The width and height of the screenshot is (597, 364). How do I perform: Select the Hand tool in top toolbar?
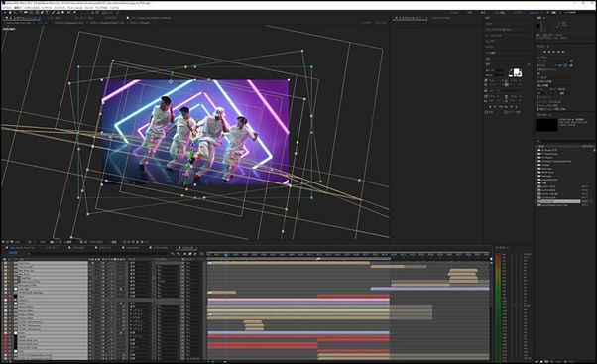coord(10,13)
